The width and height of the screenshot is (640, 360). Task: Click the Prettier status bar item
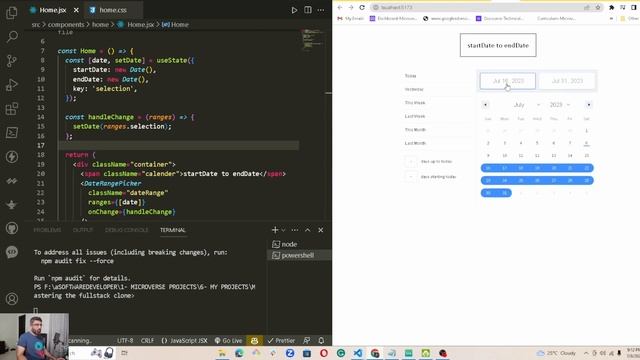click(281, 340)
